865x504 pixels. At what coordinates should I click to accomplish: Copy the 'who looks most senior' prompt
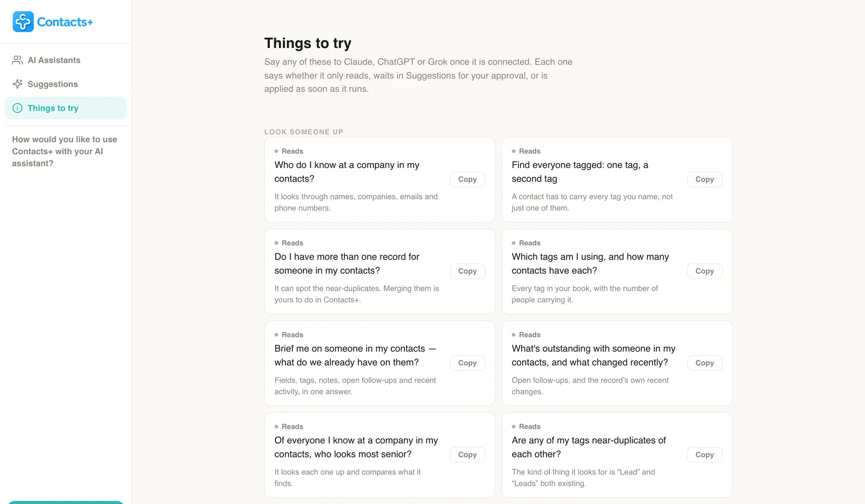point(467,455)
